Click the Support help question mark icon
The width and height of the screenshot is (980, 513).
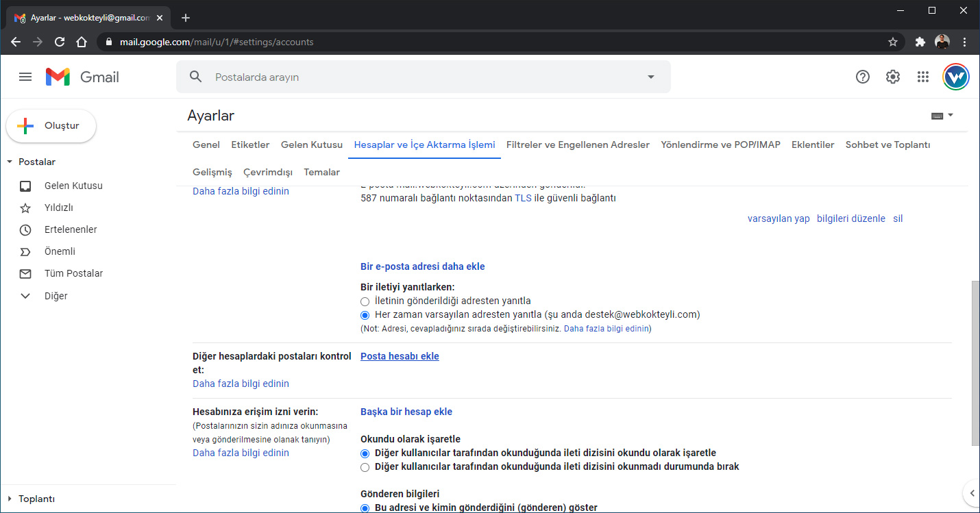click(862, 77)
